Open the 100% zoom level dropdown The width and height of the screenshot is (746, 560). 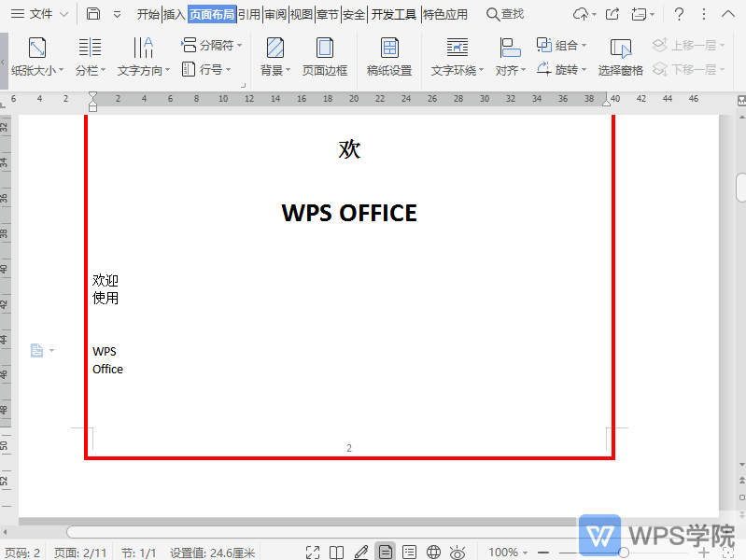click(508, 553)
